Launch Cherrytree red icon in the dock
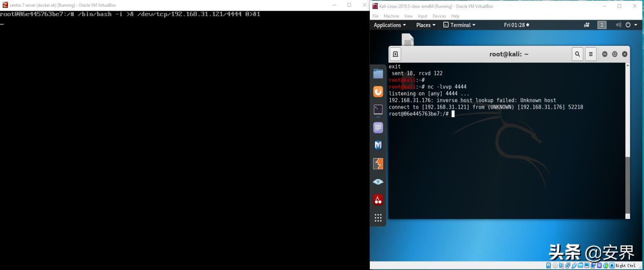644x270 pixels. (378, 200)
